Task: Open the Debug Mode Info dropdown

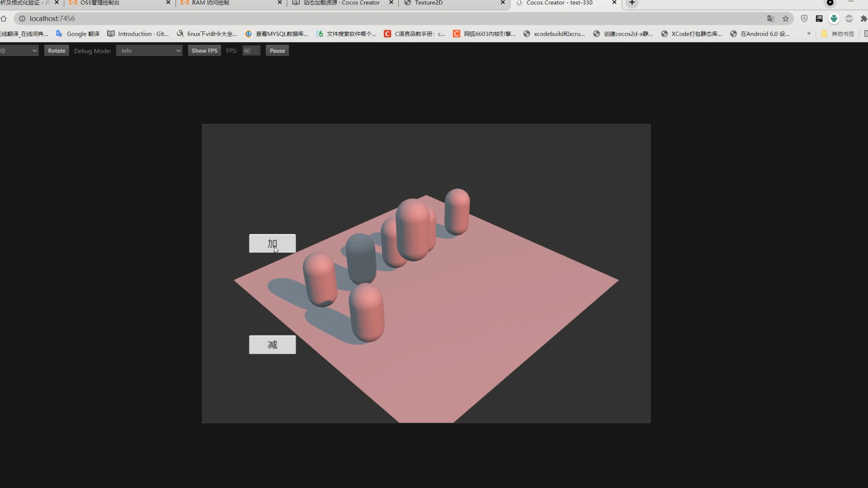Action: pos(149,50)
